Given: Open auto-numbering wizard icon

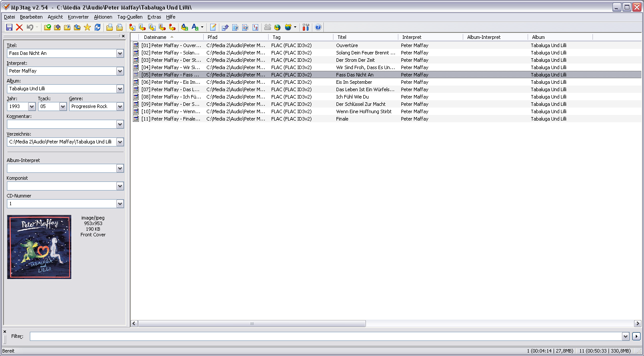Looking at the screenshot, I should pos(255,27).
